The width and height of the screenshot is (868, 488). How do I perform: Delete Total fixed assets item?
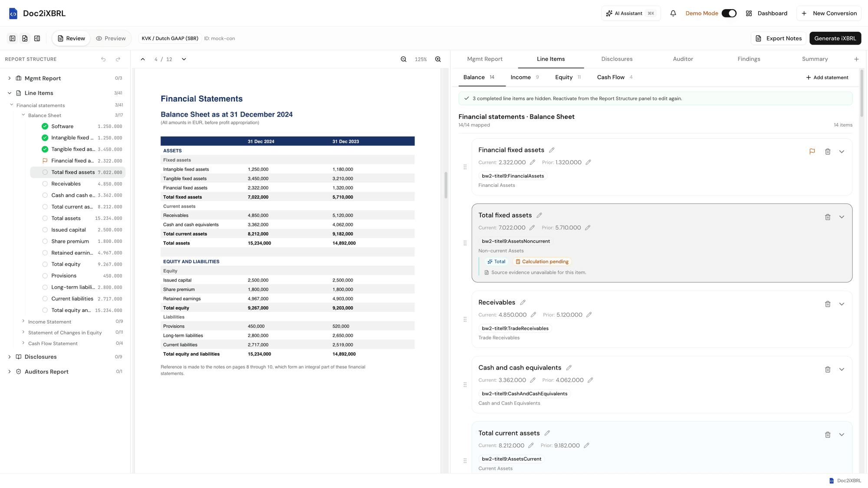click(828, 217)
